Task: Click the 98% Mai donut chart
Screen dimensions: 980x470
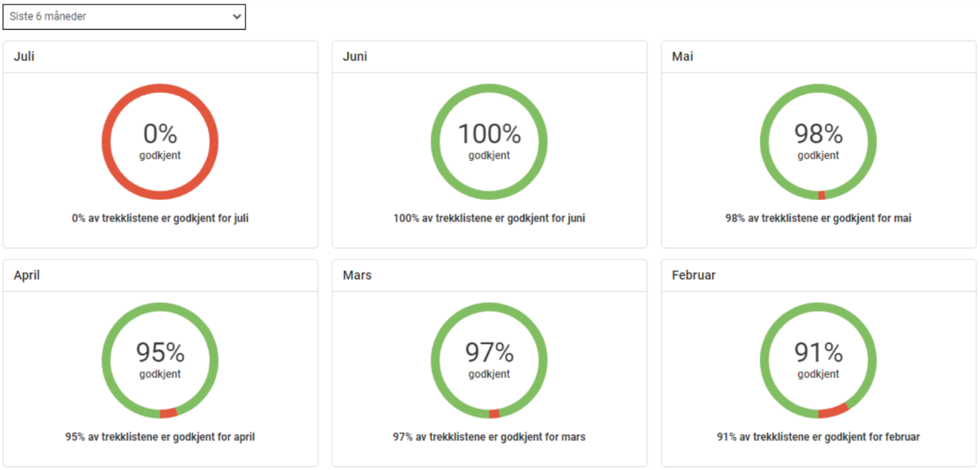Action: pos(818,141)
